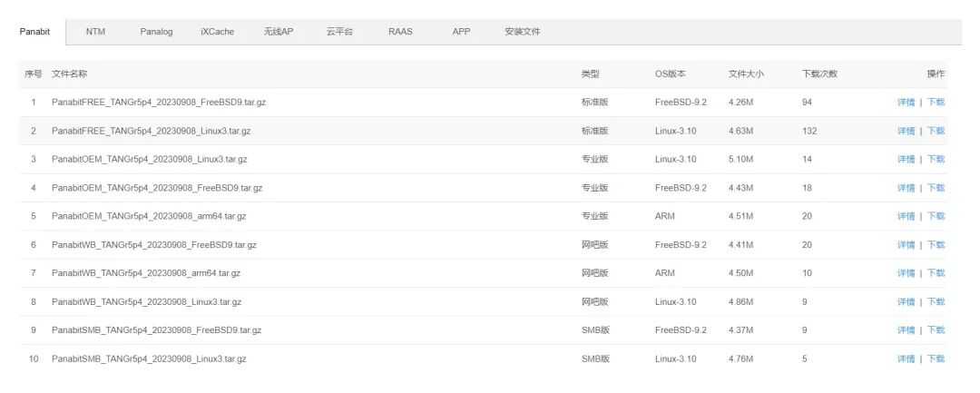Click file size 4.26M in row 1
Viewport: 980px width, 393px height.
[740, 103]
